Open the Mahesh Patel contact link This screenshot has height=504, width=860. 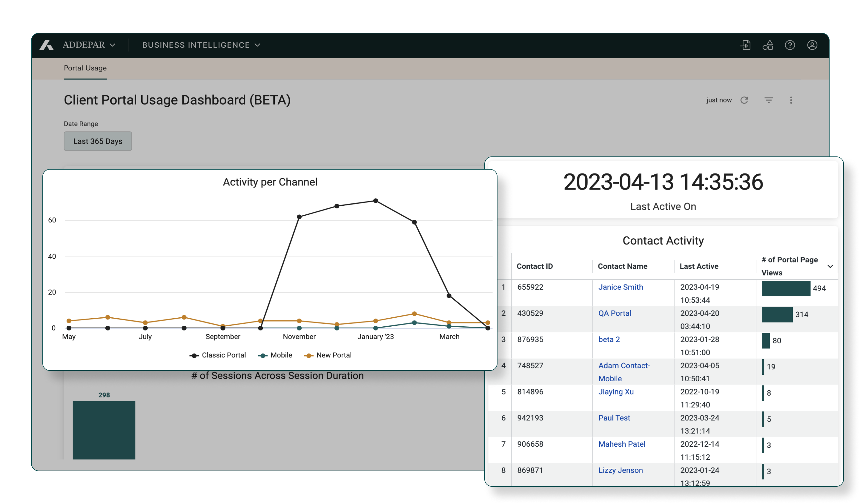[622, 444]
